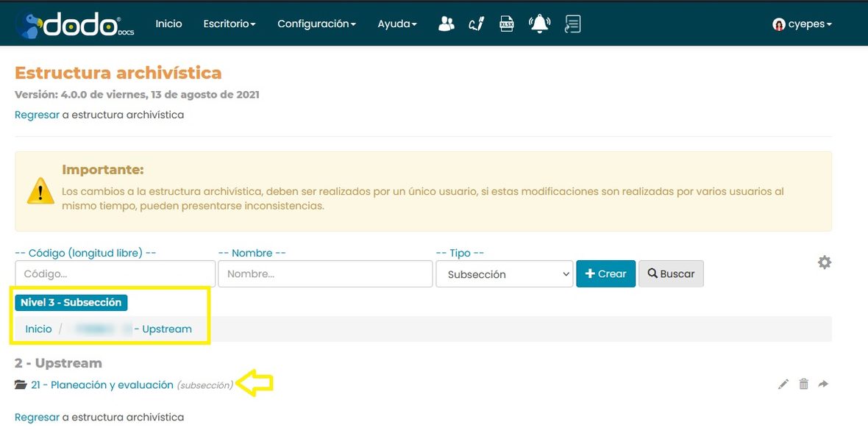Open the users group icon in navbar
The image size is (868, 430).
point(447,24)
